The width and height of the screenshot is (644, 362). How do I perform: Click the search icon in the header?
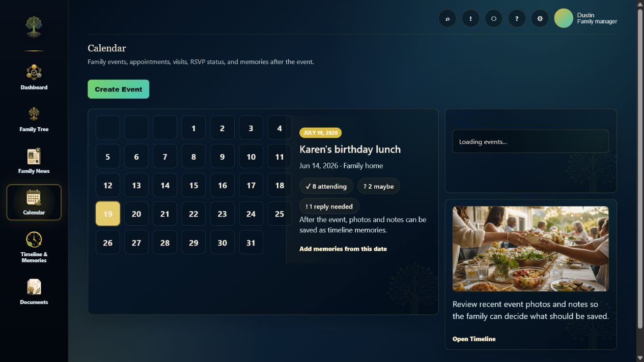tap(447, 19)
